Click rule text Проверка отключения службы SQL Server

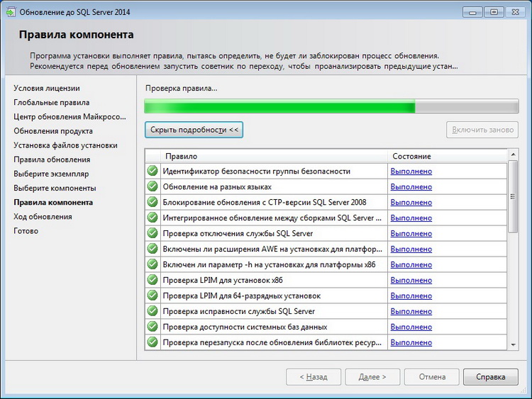tap(238, 234)
